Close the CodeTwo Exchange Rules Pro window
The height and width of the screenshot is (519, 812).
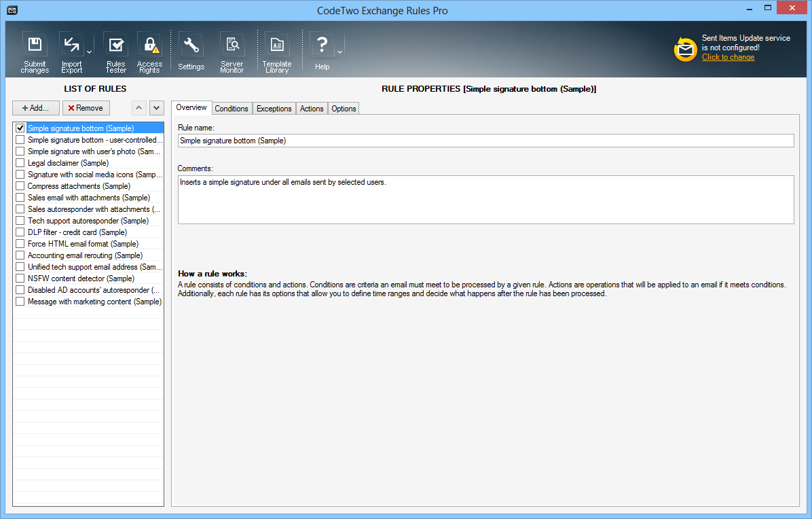tap(792, 7)
